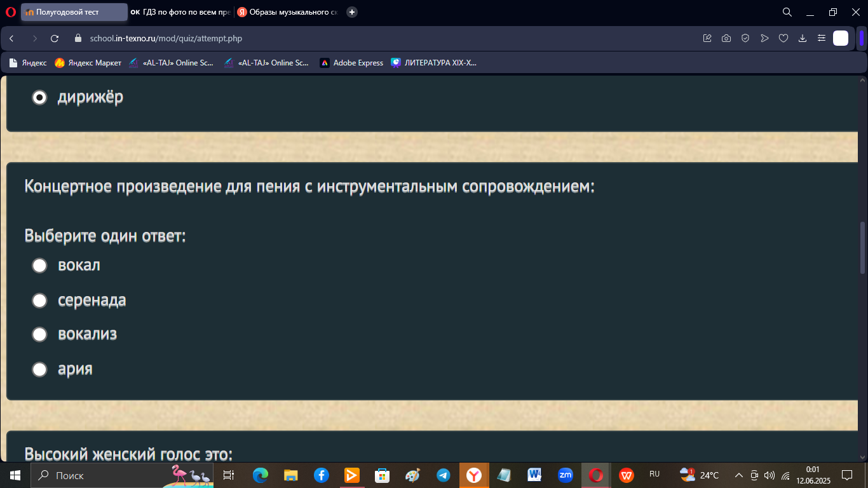The width and height of the screenshot is (868, 488).
Task: Open the clock and date 12.06.2025
Action: [813, 475]
